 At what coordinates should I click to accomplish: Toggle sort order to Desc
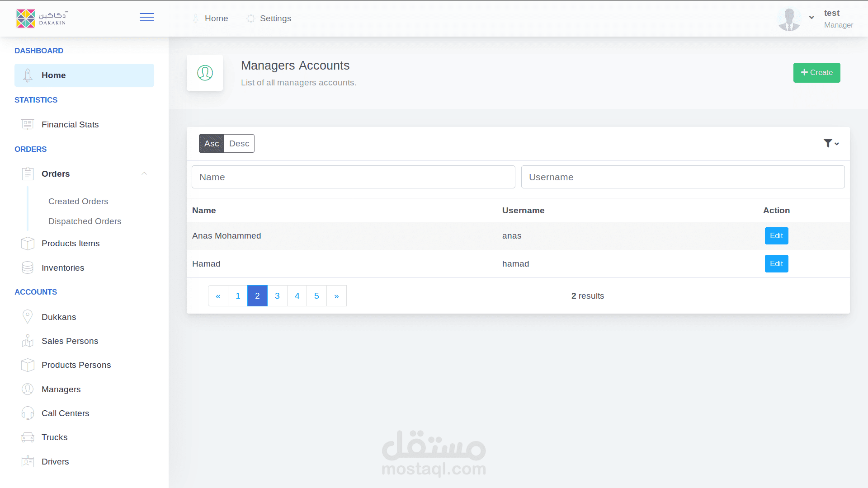tap(239, 144)
